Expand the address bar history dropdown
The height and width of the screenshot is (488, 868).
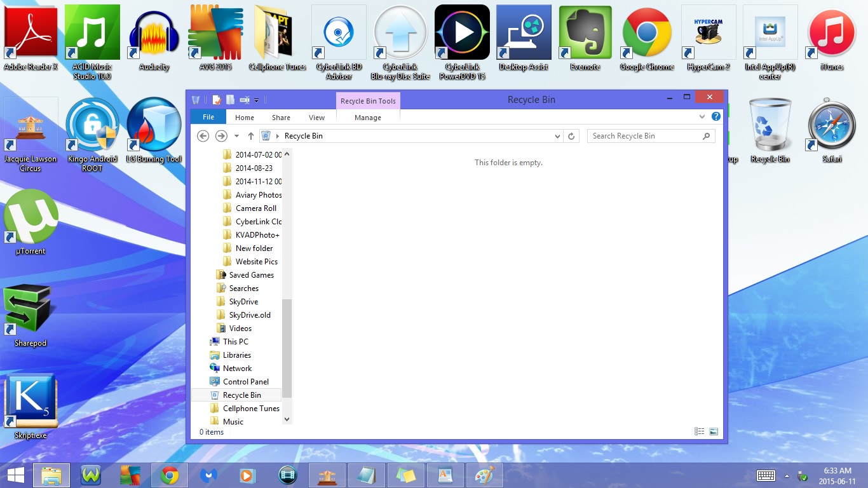(558, 136)
